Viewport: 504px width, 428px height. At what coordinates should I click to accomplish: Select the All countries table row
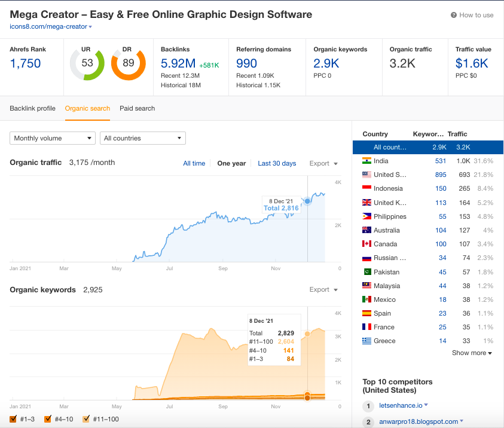428,147
